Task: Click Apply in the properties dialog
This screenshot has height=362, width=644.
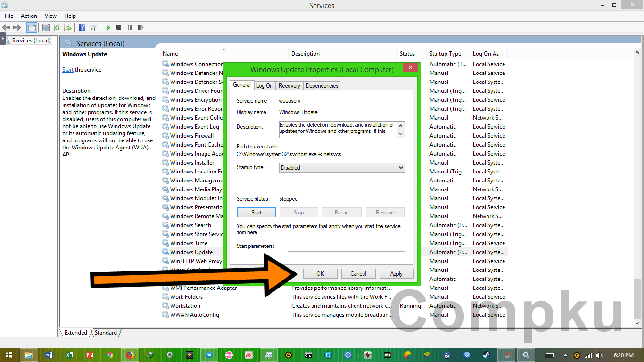Action: click(396, 274)
